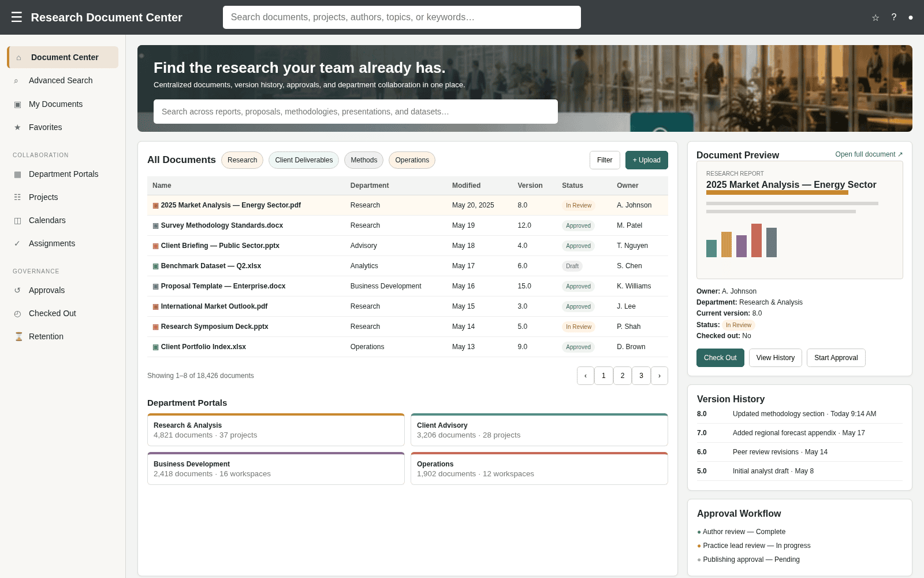This screenshot has width=924, height=578.
Task: Click the + Upload button
Action: tap(647, 160)
